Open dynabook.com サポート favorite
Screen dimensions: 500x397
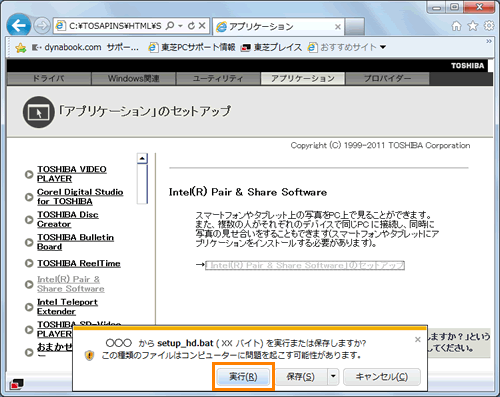pyautogui.click(x=85, y=47)
